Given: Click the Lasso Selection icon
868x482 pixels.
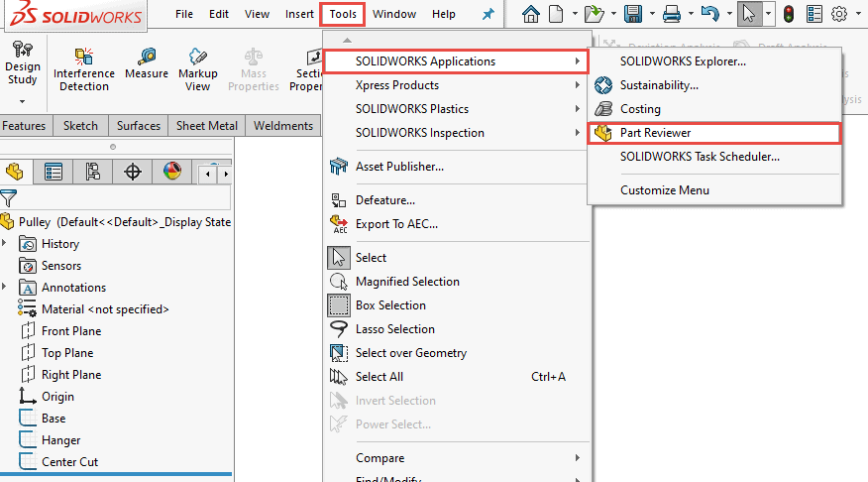Looking at the screenshot, I should tap(338, 329).
